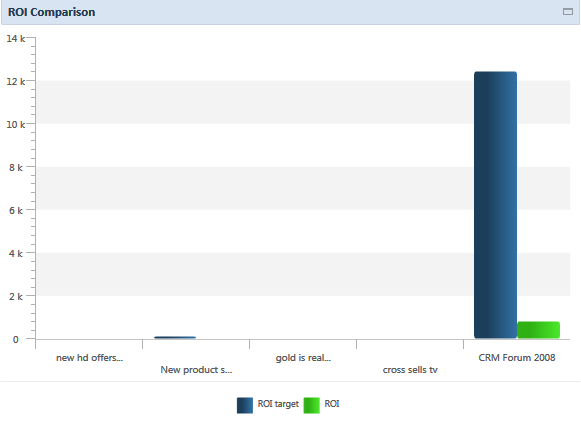581x422 pixels.
Task: Toggle ROI target series legend swatch
Action: click(x=245, y=405)
